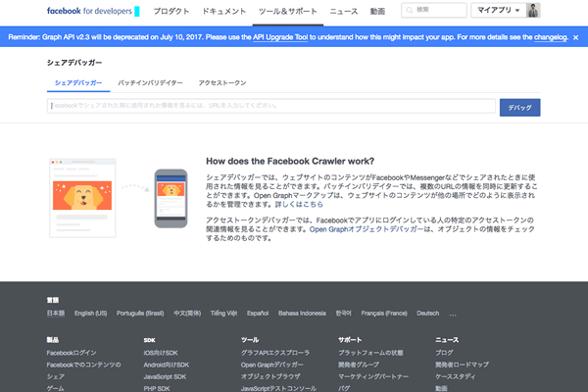Viewport: 588px width, 392px height.
Task: Open footer プラットフォームの状態 link
Action: pos(370,353)
